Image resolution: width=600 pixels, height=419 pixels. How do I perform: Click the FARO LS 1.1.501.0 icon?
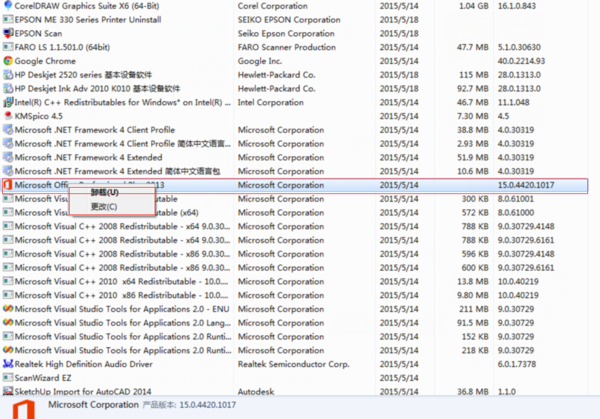pos(8,47)
